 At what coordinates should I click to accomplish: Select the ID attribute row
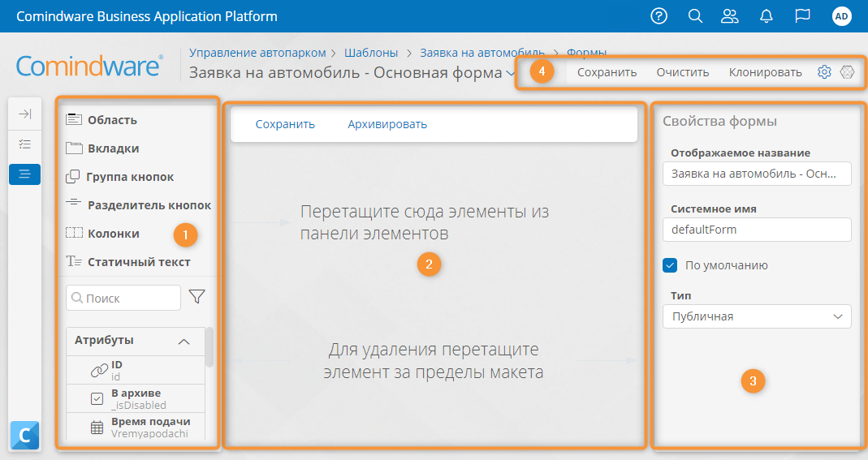pyautogui.click(x=135, y=370)
